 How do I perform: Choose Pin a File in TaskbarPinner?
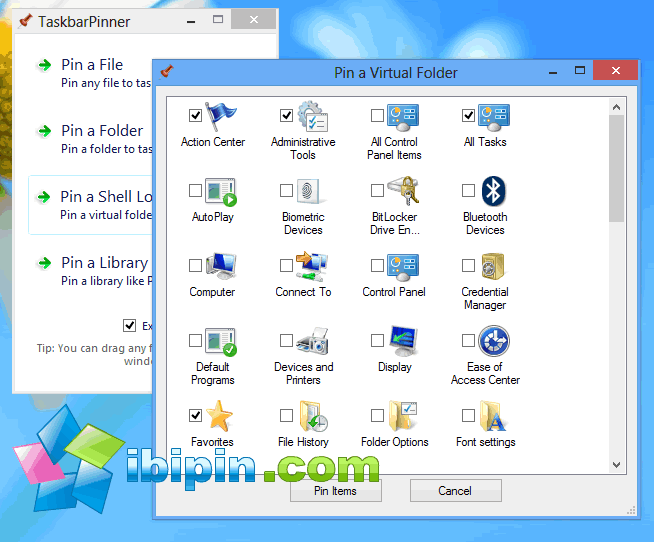click(91, 73)
